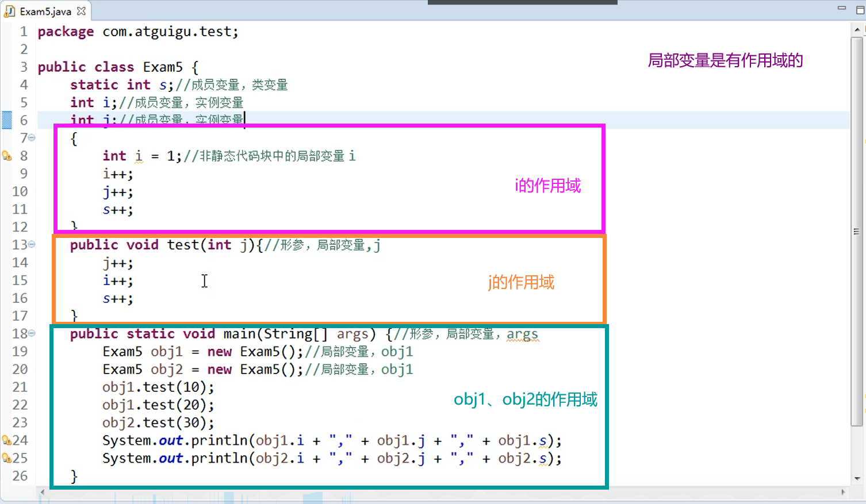Collapse the main method at line 18
Screen dimensions: 866x504
click(x=32, y=333)
